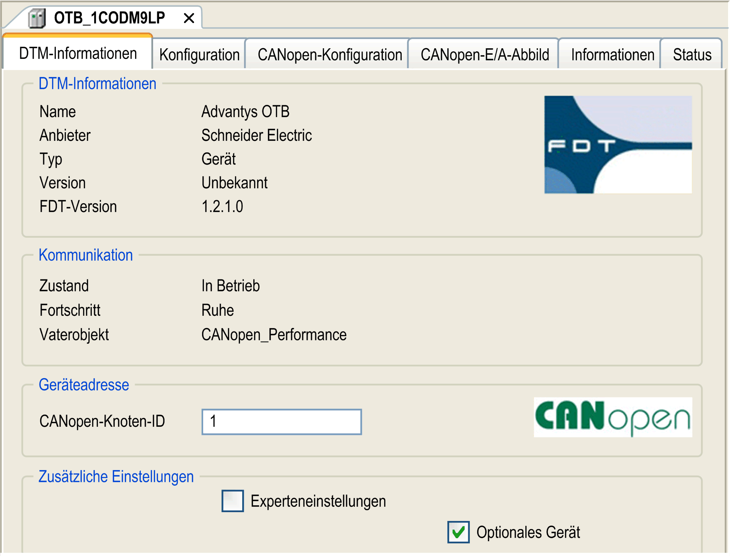The image size is (730, 560).
Task: Click the Zustand value In Betrieb
Action: (231, 286)
